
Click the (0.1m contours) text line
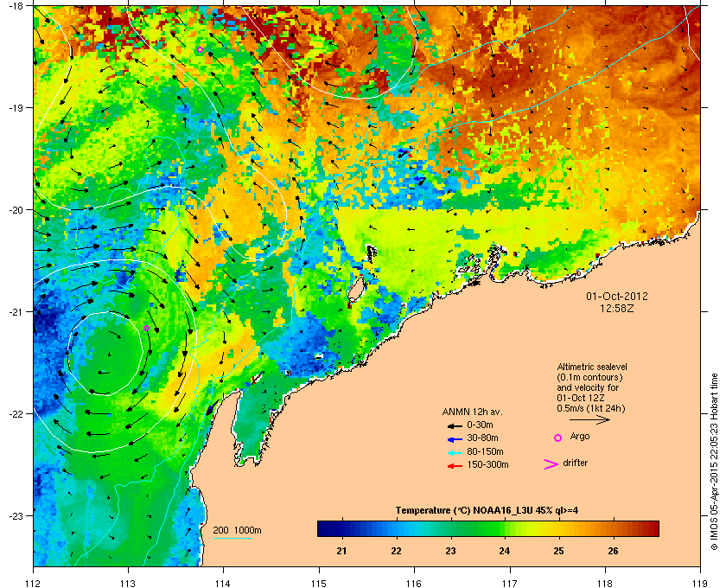[589, 377]
